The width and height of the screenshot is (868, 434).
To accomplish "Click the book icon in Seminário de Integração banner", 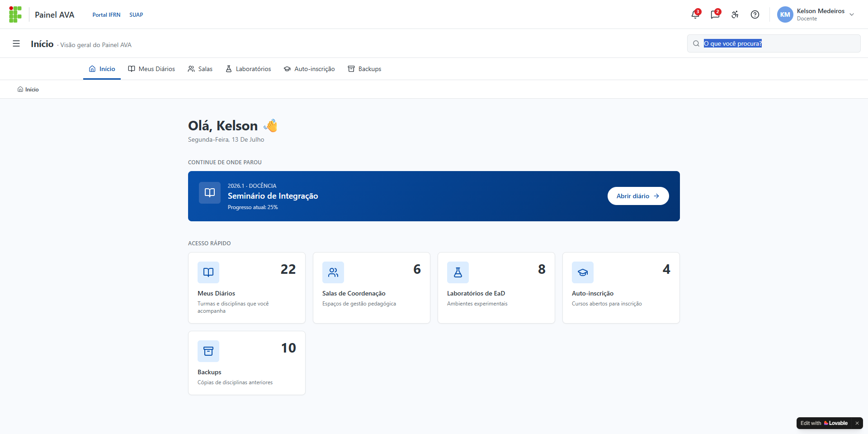I will pos(210,193).
